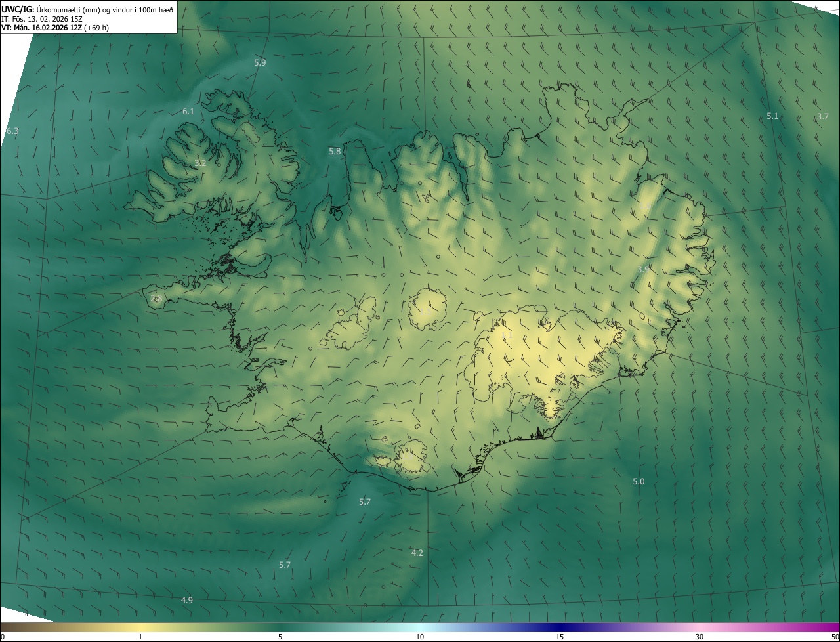Click the 3.9 value label in East Iceland
This screenshot has width=840, height=642.
(643, 269)
